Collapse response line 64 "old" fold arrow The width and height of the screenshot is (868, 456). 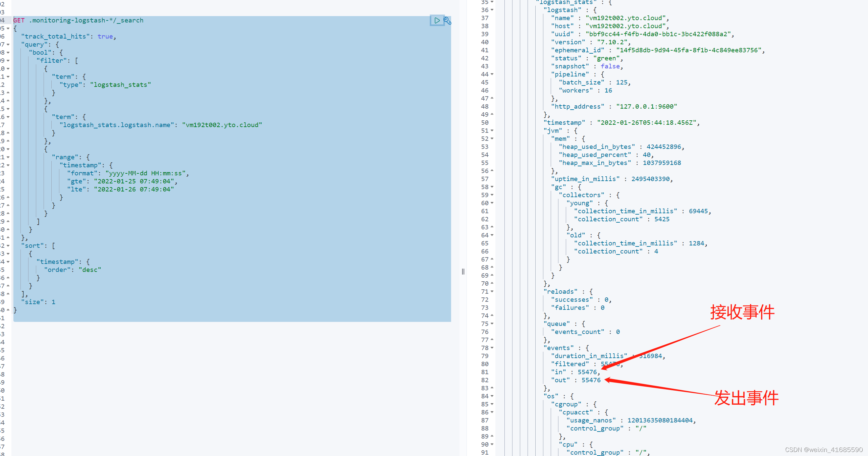coord(492,235)
